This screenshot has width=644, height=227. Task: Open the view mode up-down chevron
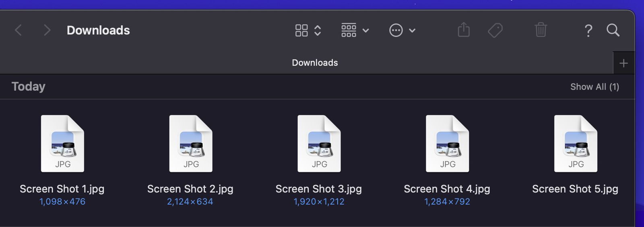tap(318, 30)
